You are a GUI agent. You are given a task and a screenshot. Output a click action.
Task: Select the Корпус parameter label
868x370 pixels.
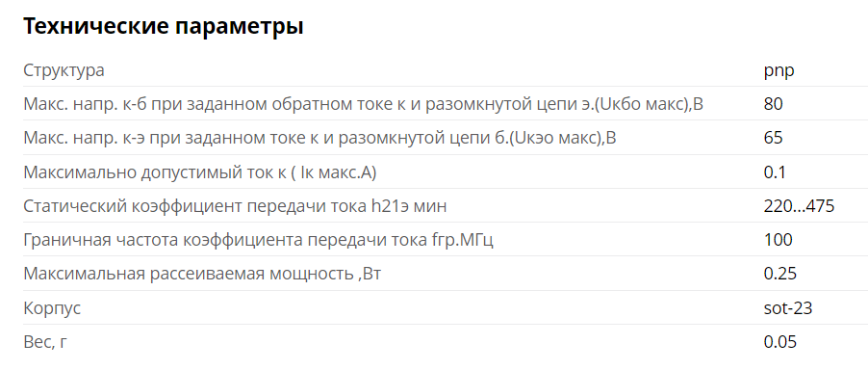[52, 308]
